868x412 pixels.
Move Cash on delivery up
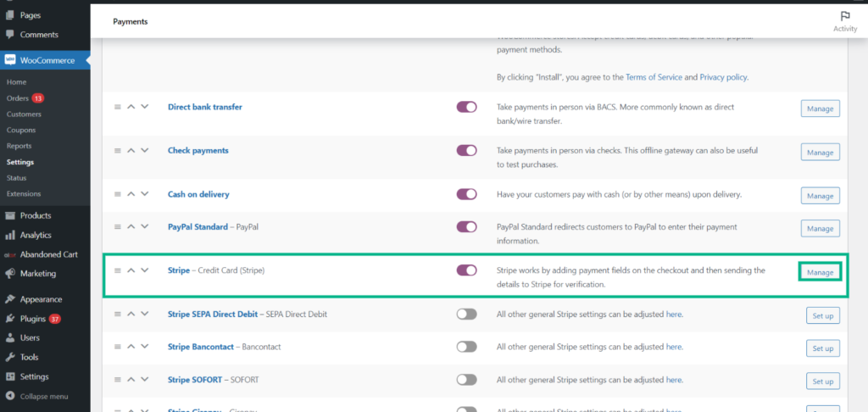[131, 194]
